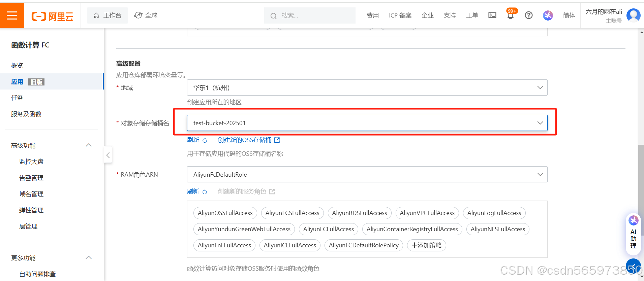Open 层管理 in the sidebar
The width and height of the screenshot is (644, 281).
click(x=28, y=226)
